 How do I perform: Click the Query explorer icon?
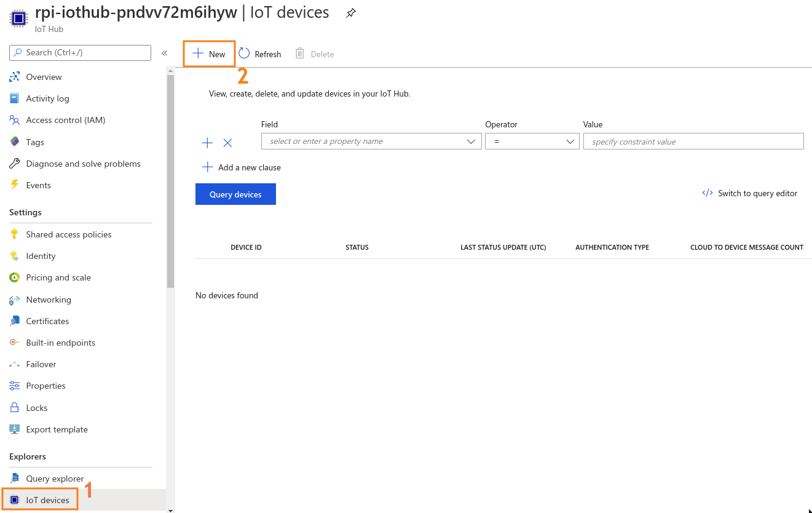15,479
